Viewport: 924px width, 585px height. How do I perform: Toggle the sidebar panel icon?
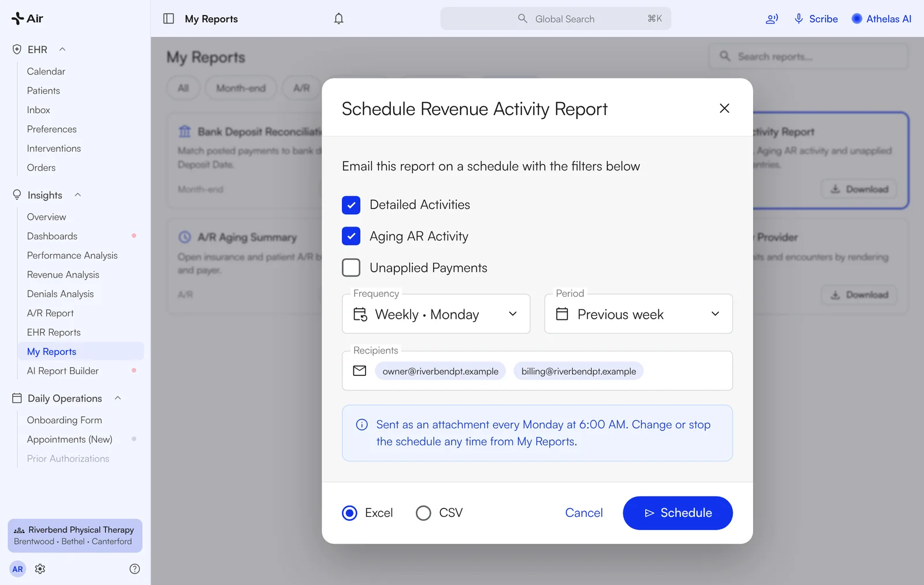(x=169, y=18)
